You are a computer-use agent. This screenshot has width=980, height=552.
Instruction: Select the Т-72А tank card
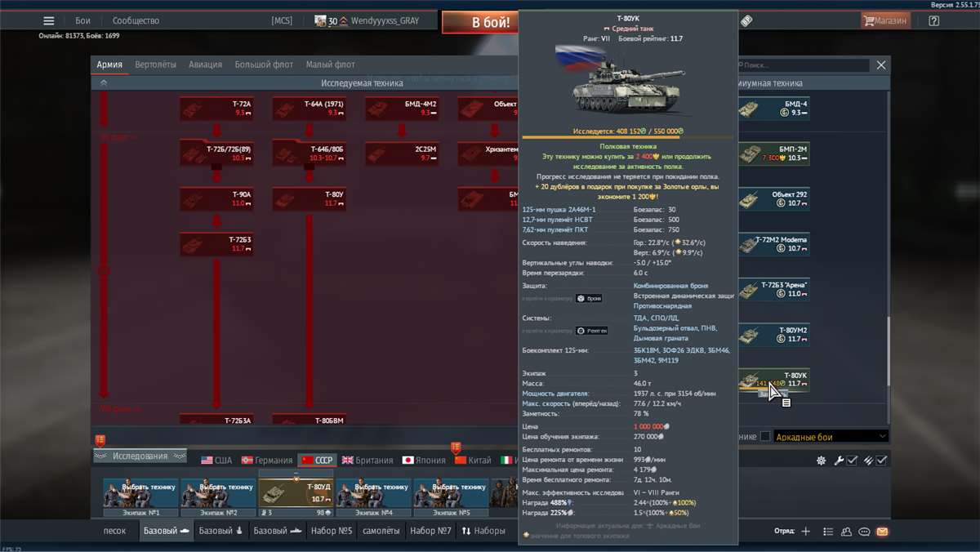click(216, 109)
